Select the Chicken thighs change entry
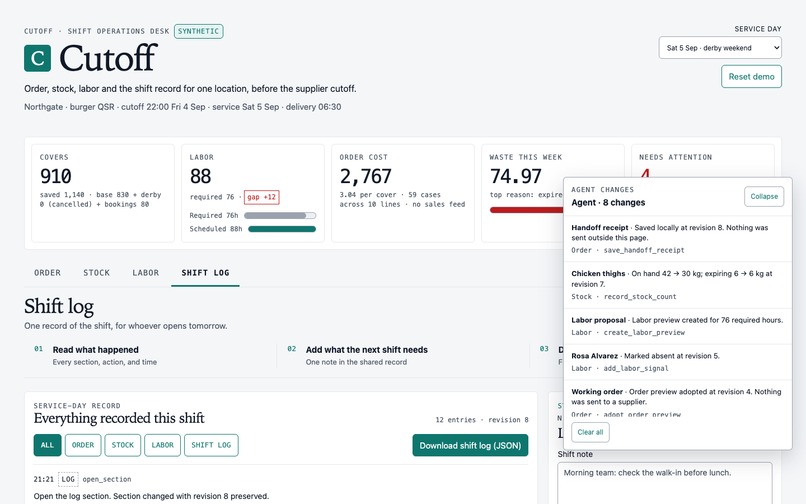The width and height of the screenshot is (806, 504). click(677, 285)
